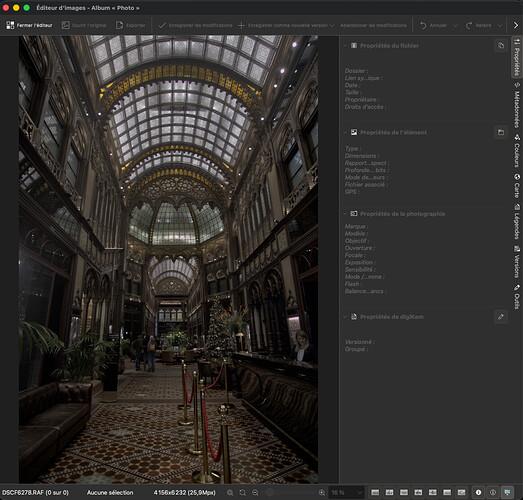
Task: Click the Propriétaire : label
Action: [x=362, y=99]
